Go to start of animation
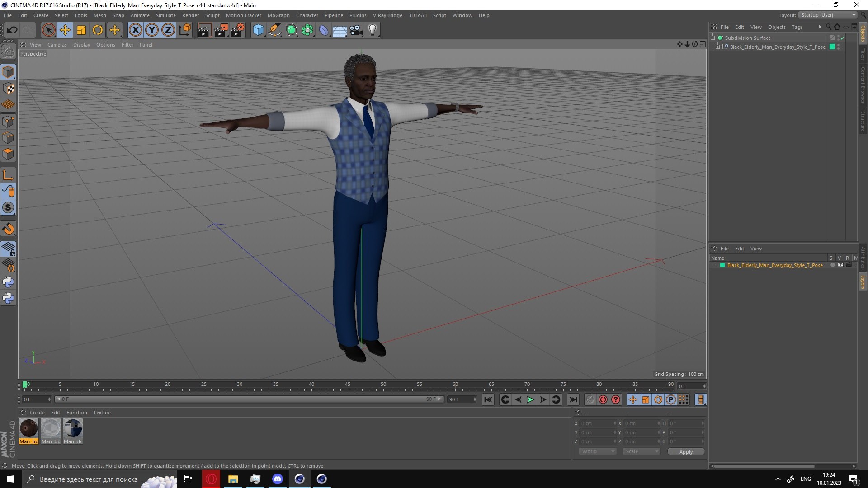 tap(488, 399)
